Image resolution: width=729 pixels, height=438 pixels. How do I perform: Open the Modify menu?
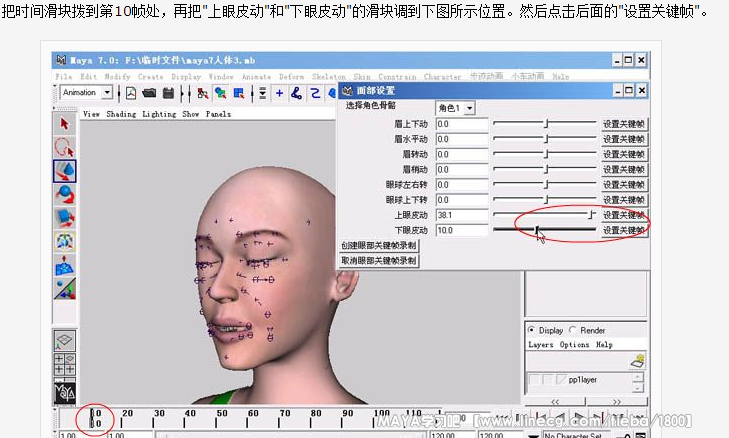point(117,77)
